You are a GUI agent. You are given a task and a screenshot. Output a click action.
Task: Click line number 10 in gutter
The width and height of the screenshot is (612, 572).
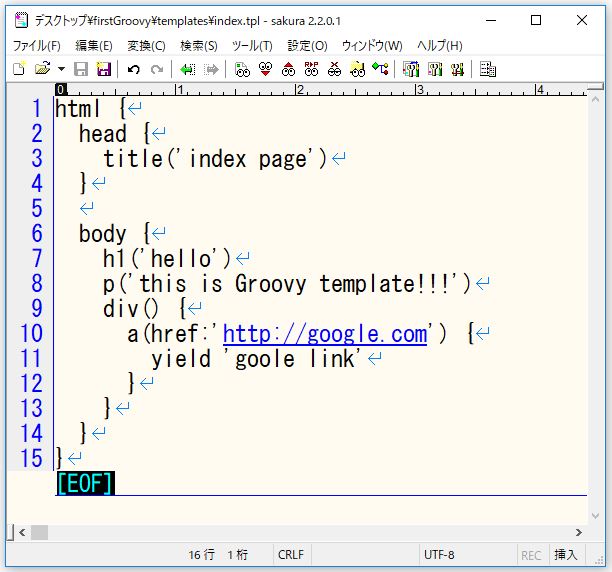(31, 334)
